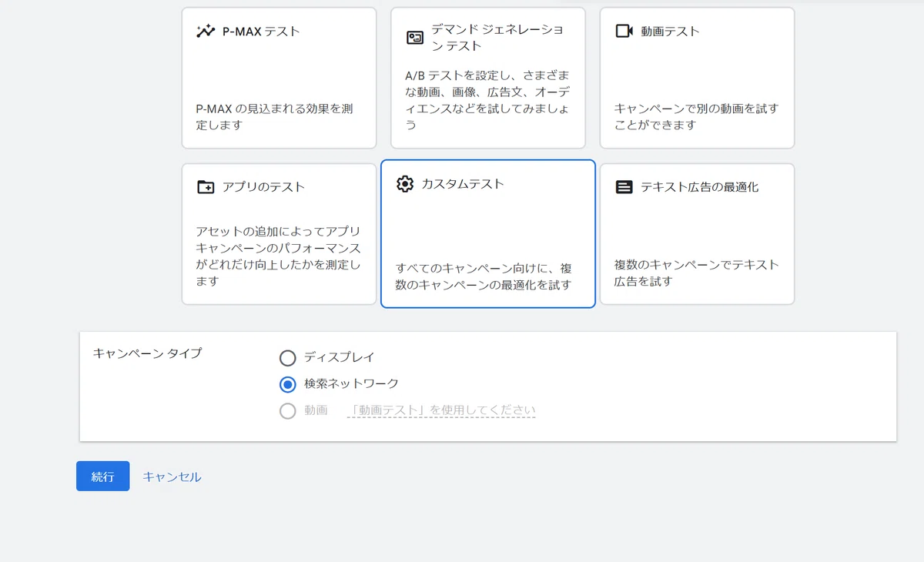Click the folder-plus icon on アプリのテスト
Screen dimensions: 924x562
tap(206, 187)
